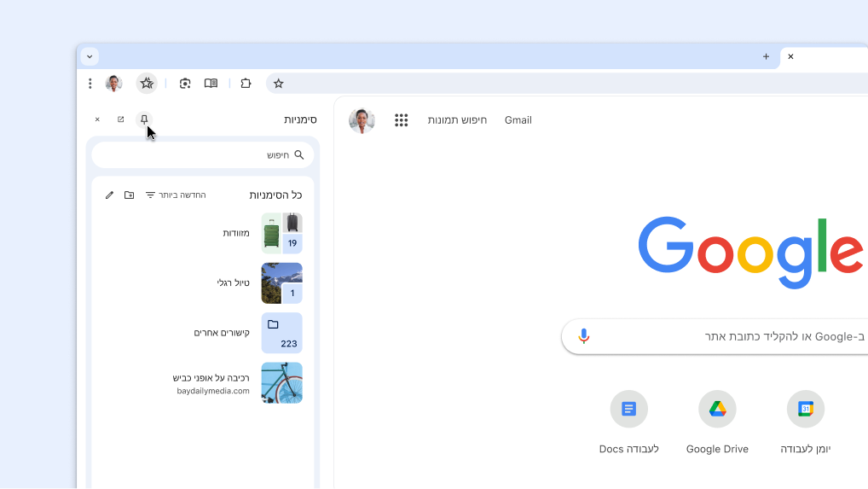Click the magnifier icon in bookmarks search
The height and width of the screenshot is (489, 868).
(x=299, y=155)
